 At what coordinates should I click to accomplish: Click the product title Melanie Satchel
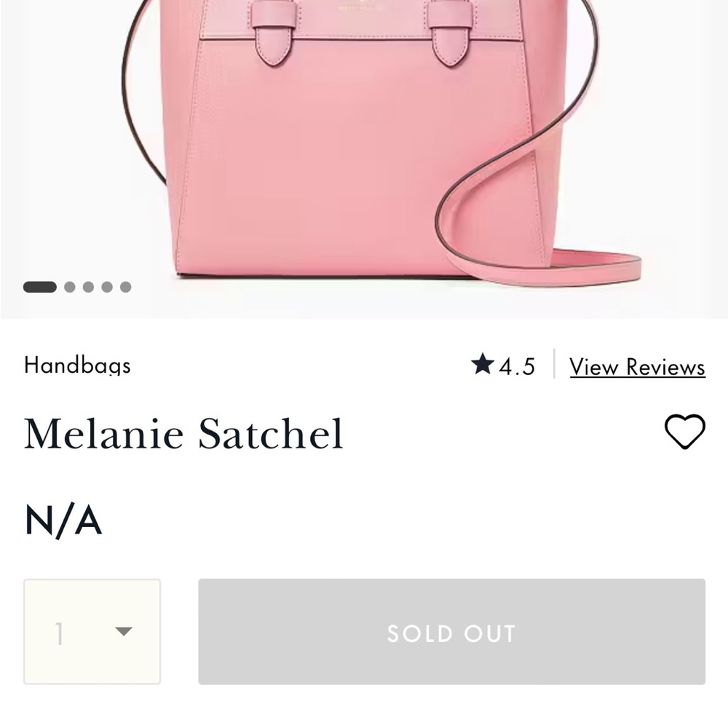183,433
